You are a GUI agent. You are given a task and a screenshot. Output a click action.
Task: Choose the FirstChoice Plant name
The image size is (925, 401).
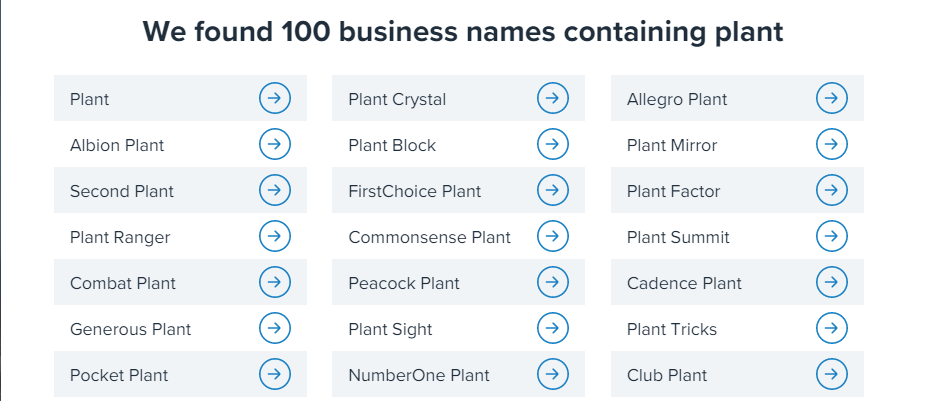(415, 191)
